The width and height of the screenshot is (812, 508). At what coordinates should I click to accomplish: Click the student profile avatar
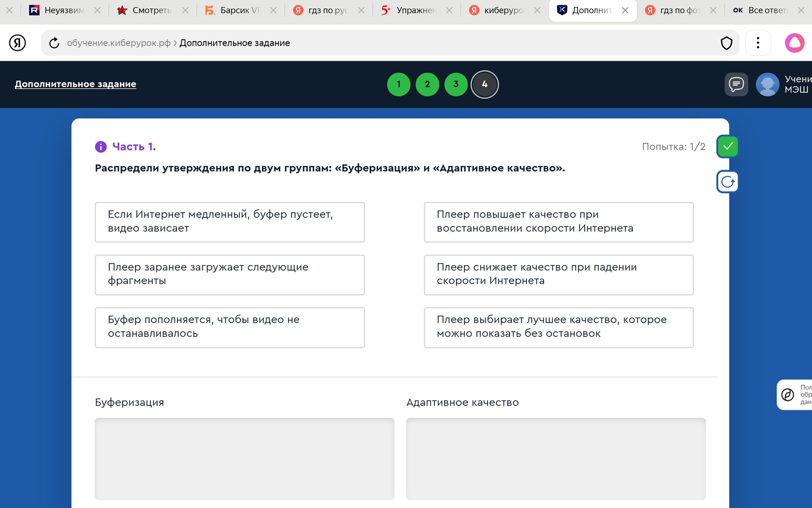pyautogui.click(x=767, y=84)
